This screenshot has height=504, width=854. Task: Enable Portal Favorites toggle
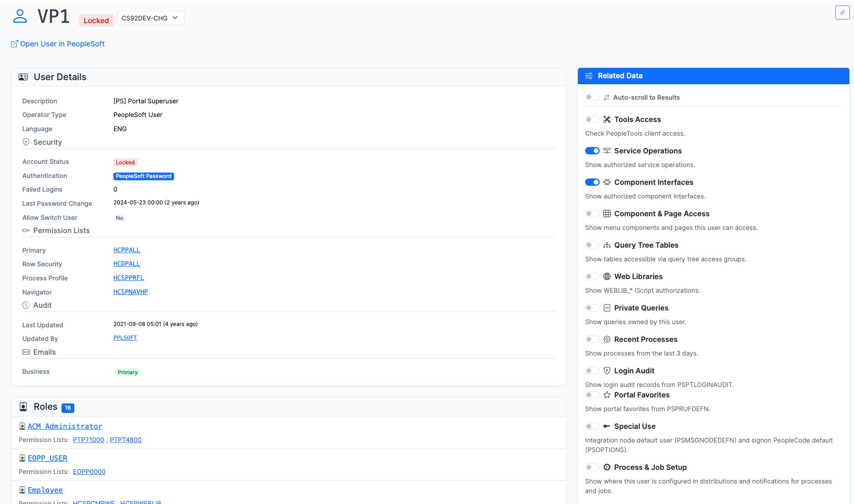coord(592,395)
